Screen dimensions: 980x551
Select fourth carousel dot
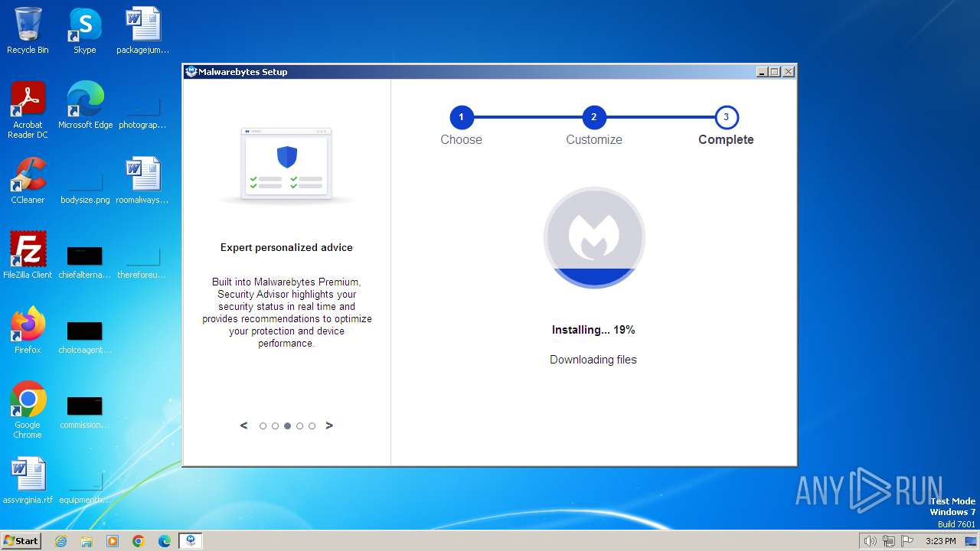[299, 426]
